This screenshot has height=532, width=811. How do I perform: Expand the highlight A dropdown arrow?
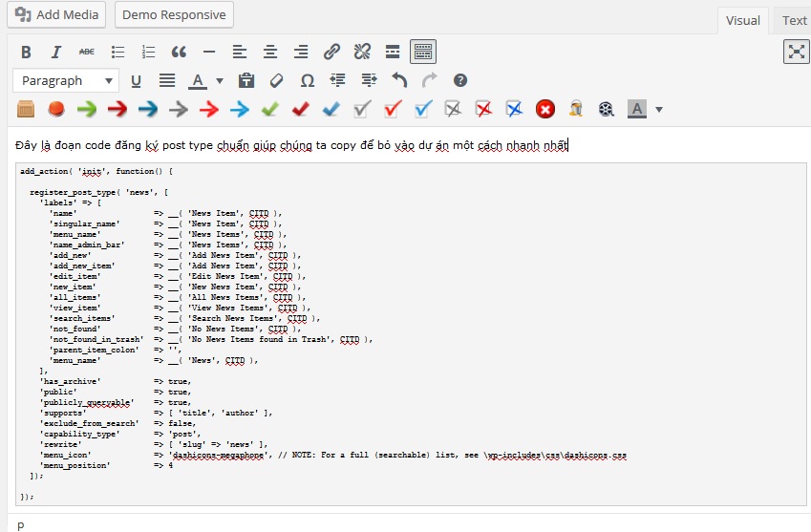pyautogui.click(x=659, y=109)
